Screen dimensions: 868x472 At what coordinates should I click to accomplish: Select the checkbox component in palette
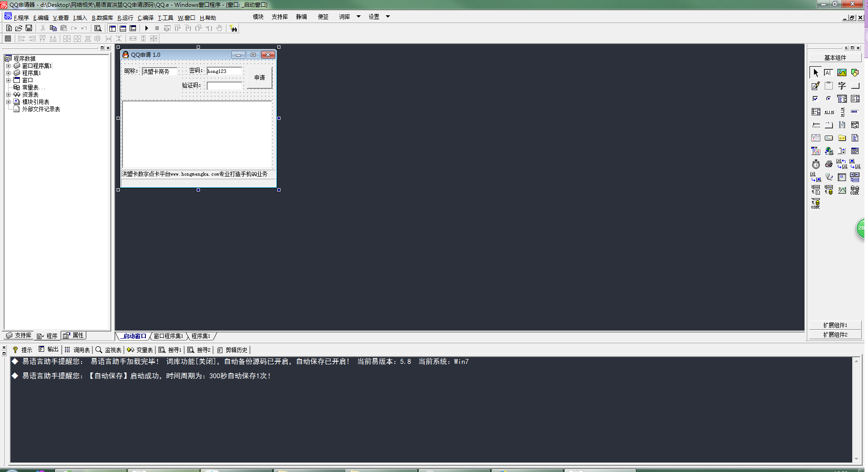click(815, 99)
